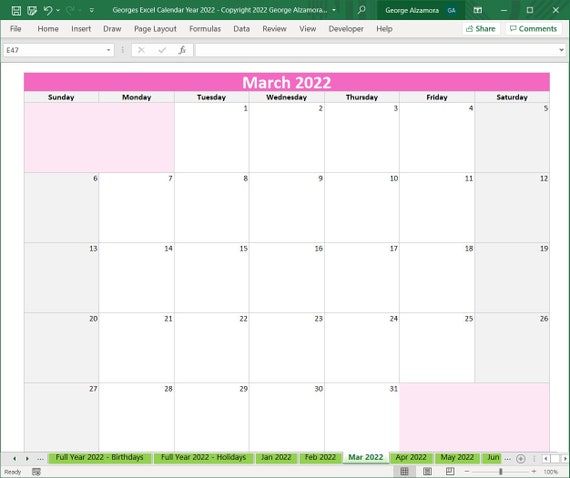The height and width of the screenshot is (478, 570).
Task: Select the March 15 calendar cell
Action: (212, 277)
